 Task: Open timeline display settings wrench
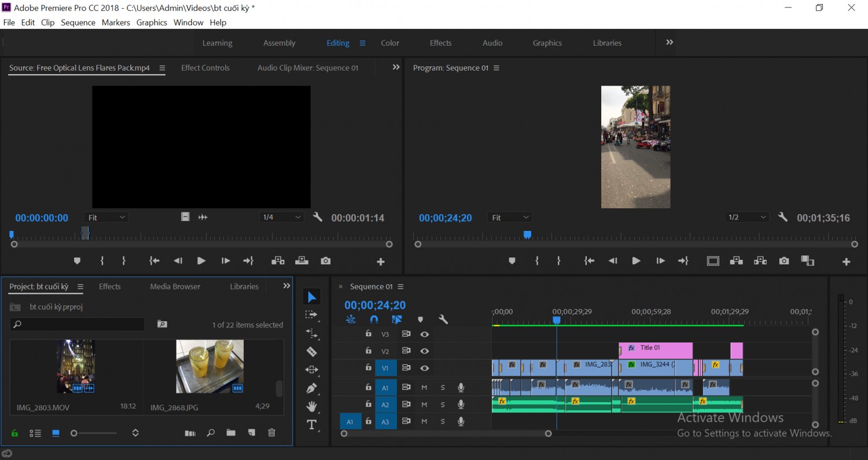(x=443, y=319)
